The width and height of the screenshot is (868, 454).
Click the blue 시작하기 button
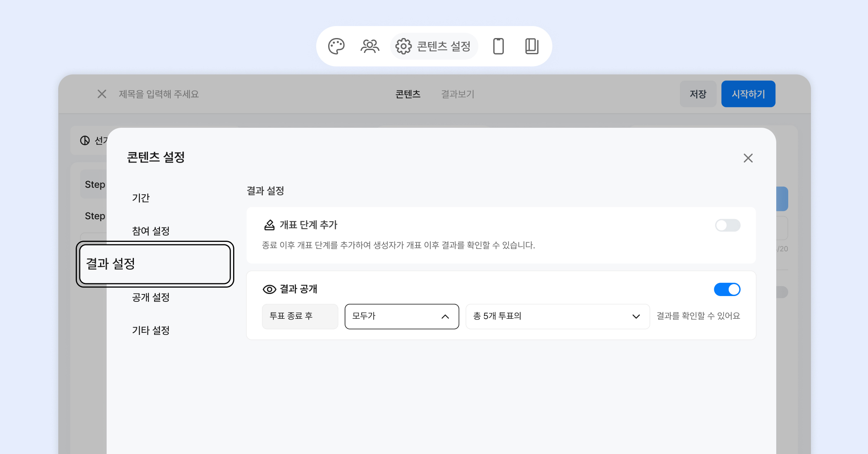tap(748, 94)
